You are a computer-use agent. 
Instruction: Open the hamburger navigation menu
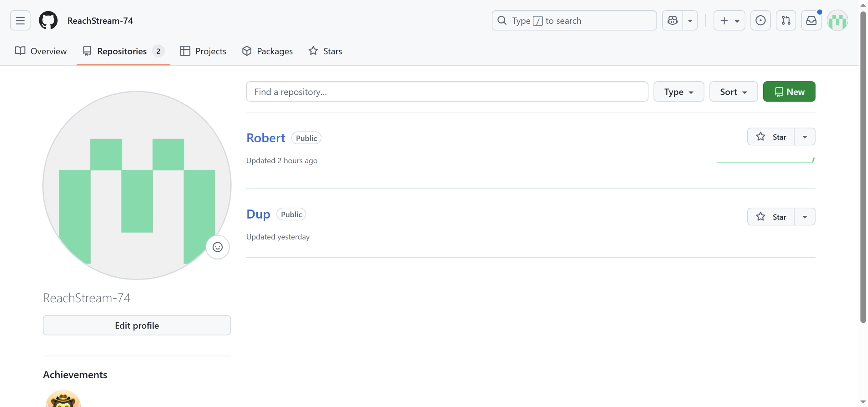20,21
